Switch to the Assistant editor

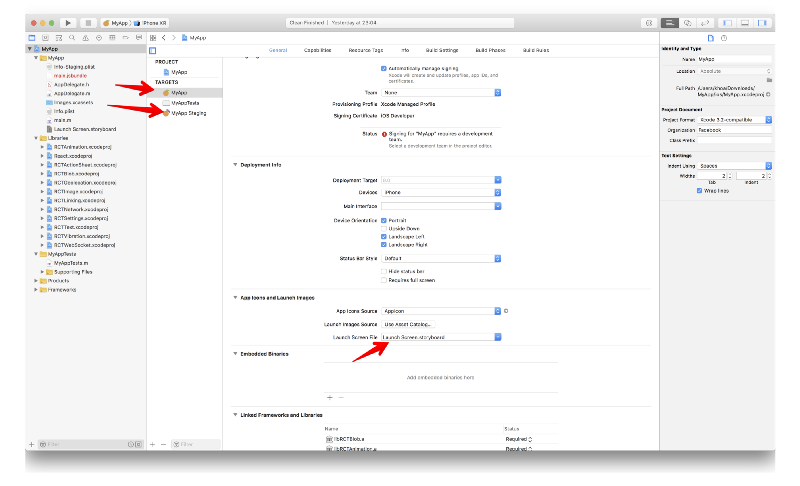click(687, 23)
